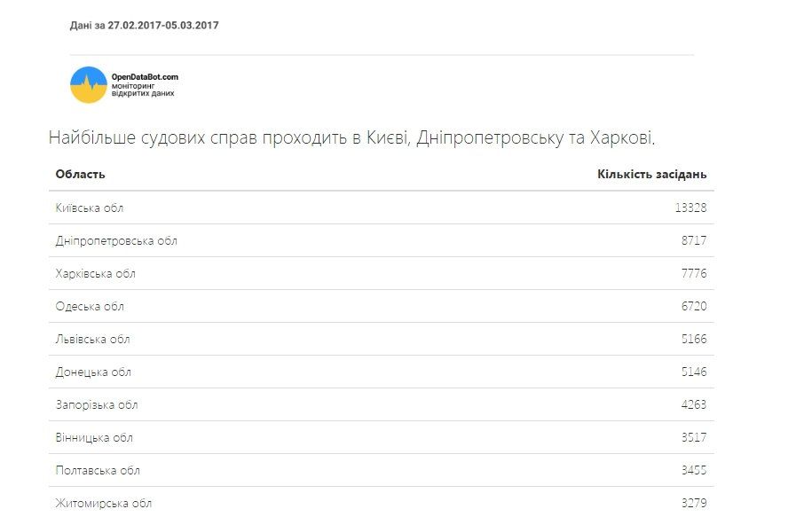Select the 'Дніпропетровська обл' row label

pos(116,240)
